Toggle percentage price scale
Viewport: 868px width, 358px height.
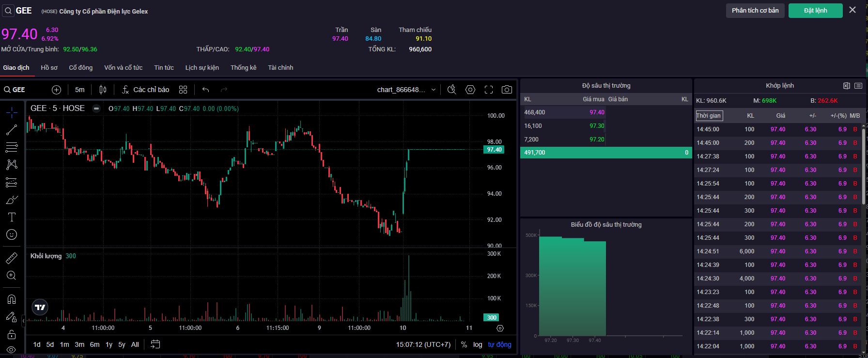pyautogui.click(x=464, y=344)
